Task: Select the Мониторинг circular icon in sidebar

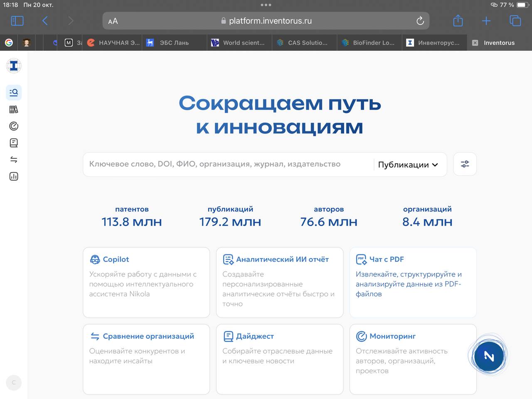Action: 13,126
